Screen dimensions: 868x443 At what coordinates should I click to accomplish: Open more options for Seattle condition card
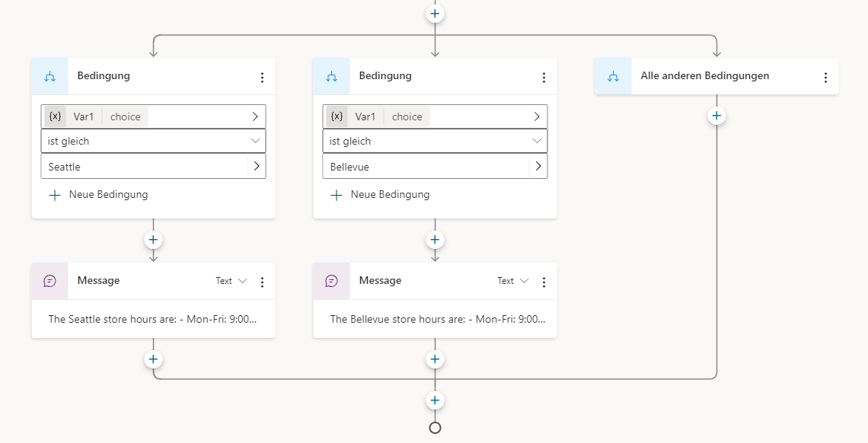(263, 78)
